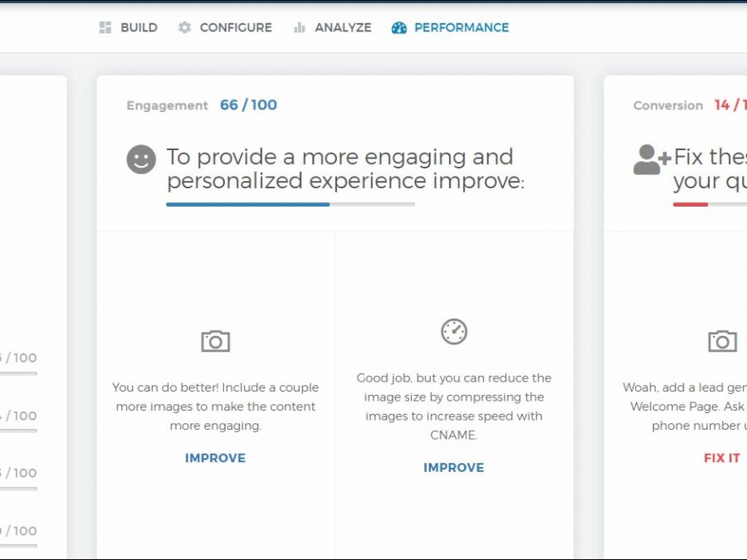The image size is (747, 560).
Task: Click the camera icon in Conversion card
Action: 722,341
